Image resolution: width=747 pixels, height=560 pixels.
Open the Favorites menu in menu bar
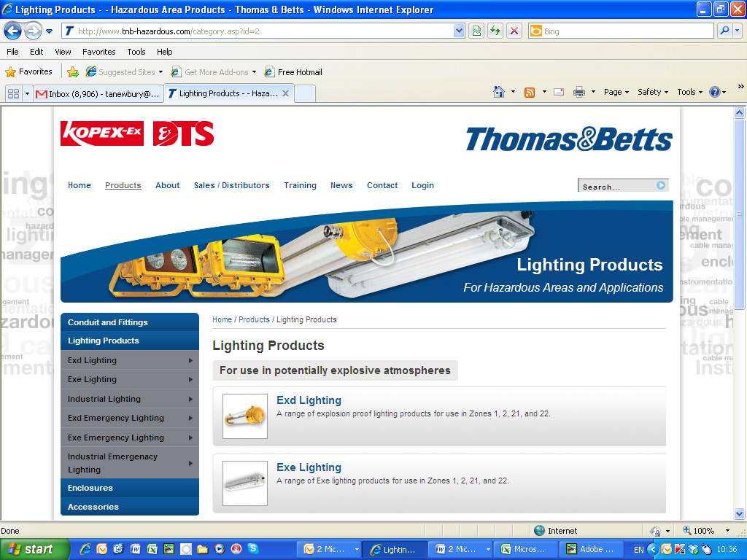(x=98, y=52)
